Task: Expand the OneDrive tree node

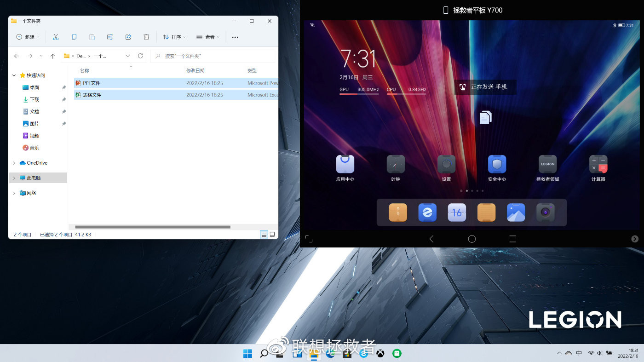Action: (x=14, y=163)
